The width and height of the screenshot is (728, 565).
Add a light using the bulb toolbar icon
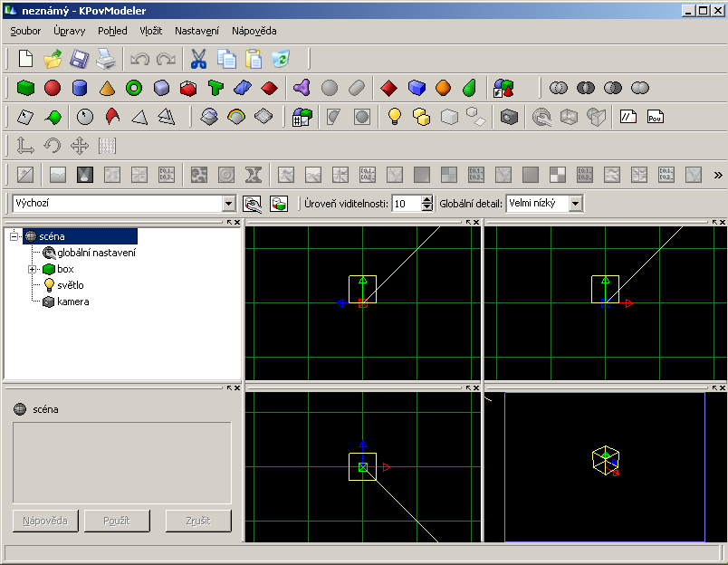[x=394, y=117]
